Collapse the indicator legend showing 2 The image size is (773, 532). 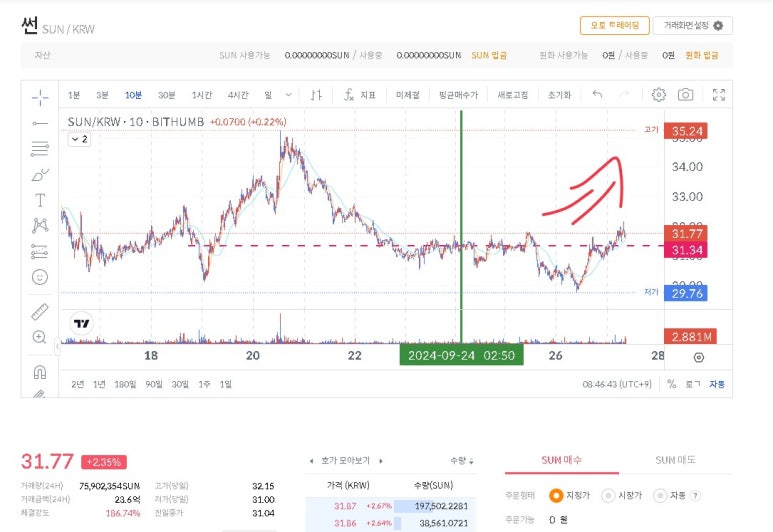coord(79,140)
